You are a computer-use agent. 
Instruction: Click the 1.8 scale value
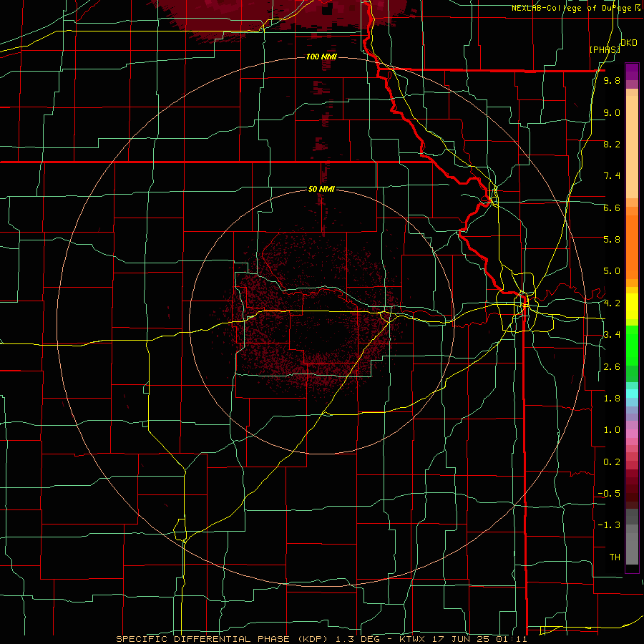(x=612, y=399)
